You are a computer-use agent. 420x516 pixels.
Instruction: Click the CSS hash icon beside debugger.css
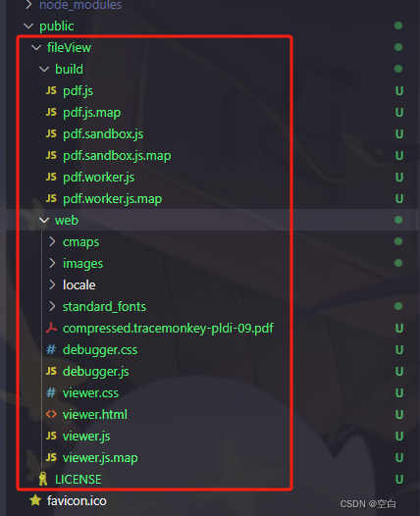click(51, 349)
